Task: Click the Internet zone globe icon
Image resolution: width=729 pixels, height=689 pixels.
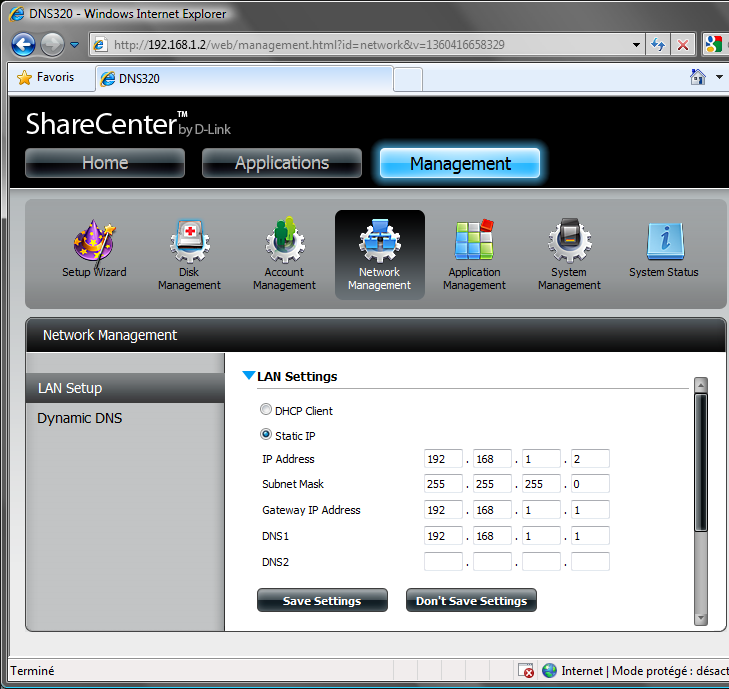Action: (550, 670)
